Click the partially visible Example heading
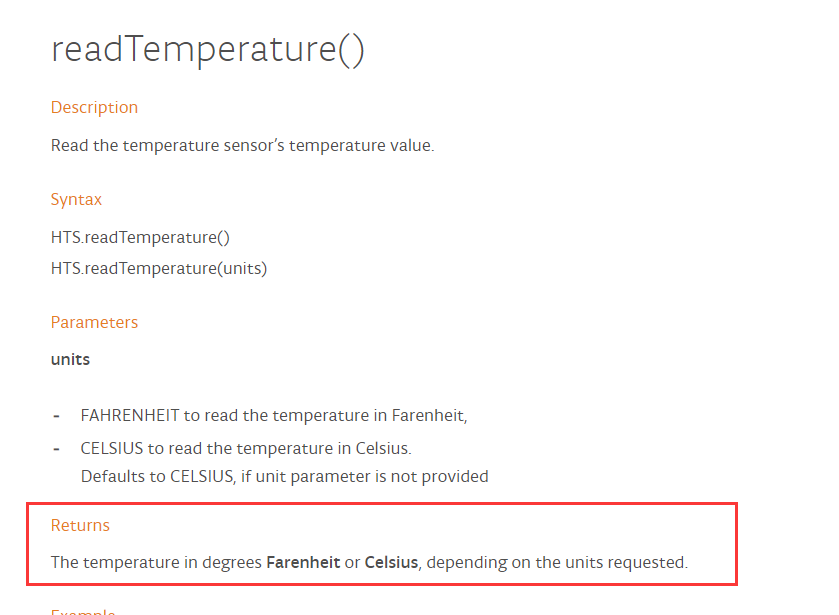Viewport: 839px width, 615px height. coord(83,611)
